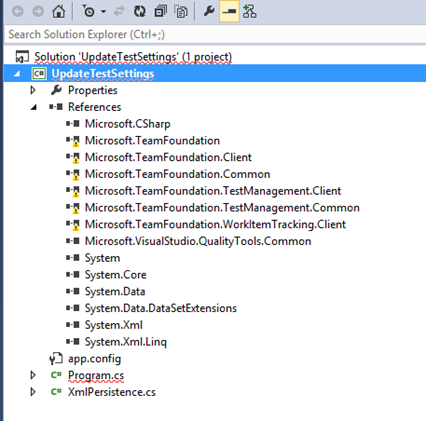Viewport: 426px width, 421px height.
Task: Expand the Program.cs node
Action: (33, 375)
